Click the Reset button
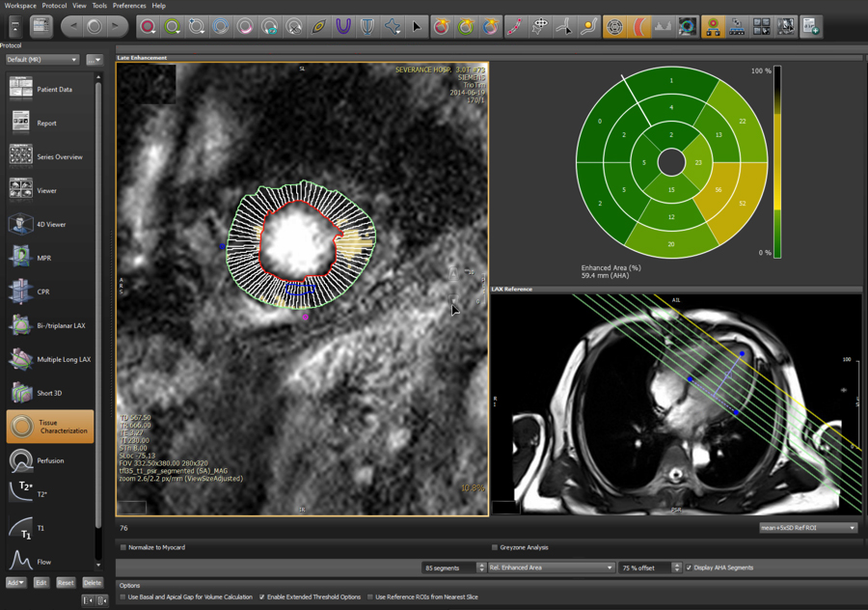 pos(66,583)
